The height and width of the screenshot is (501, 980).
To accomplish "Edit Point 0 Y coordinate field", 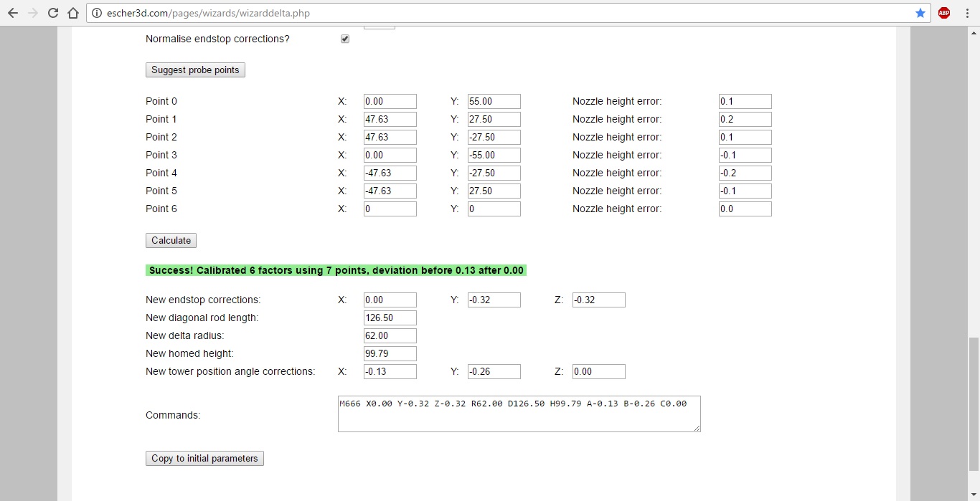I will pos(494,102).
